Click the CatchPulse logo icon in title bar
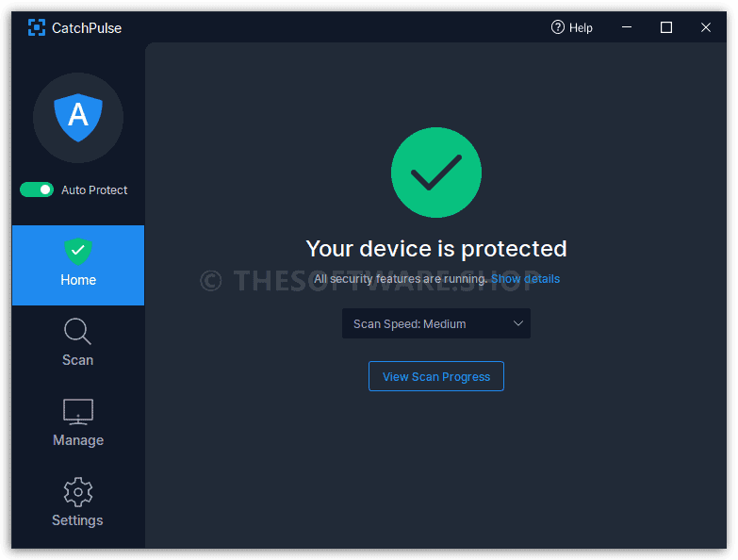 click(x=37, y=27)
